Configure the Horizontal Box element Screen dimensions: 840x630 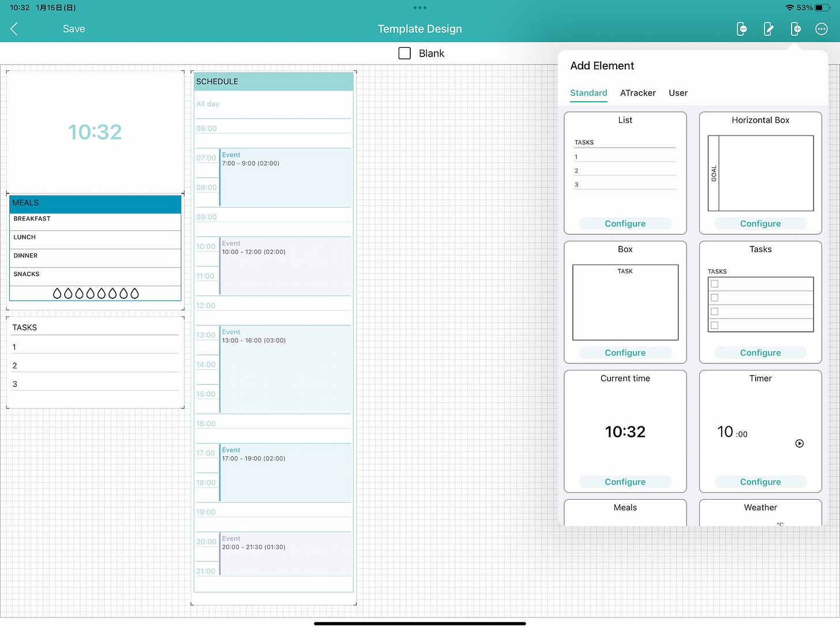760,223
